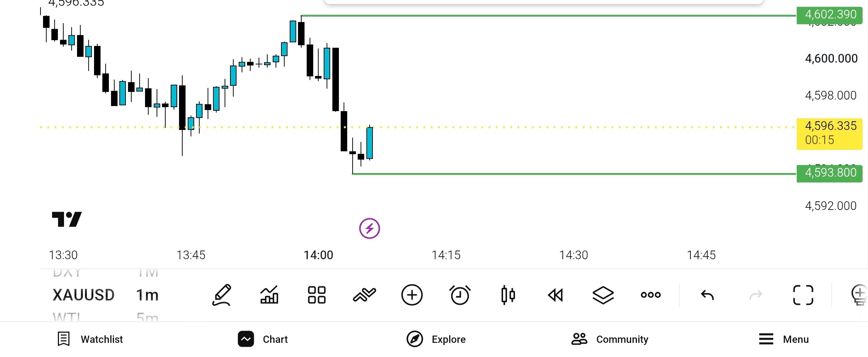Open object tree layers icon
The image size is (868, 357).
pyautogui.click(x=603, y=295)
